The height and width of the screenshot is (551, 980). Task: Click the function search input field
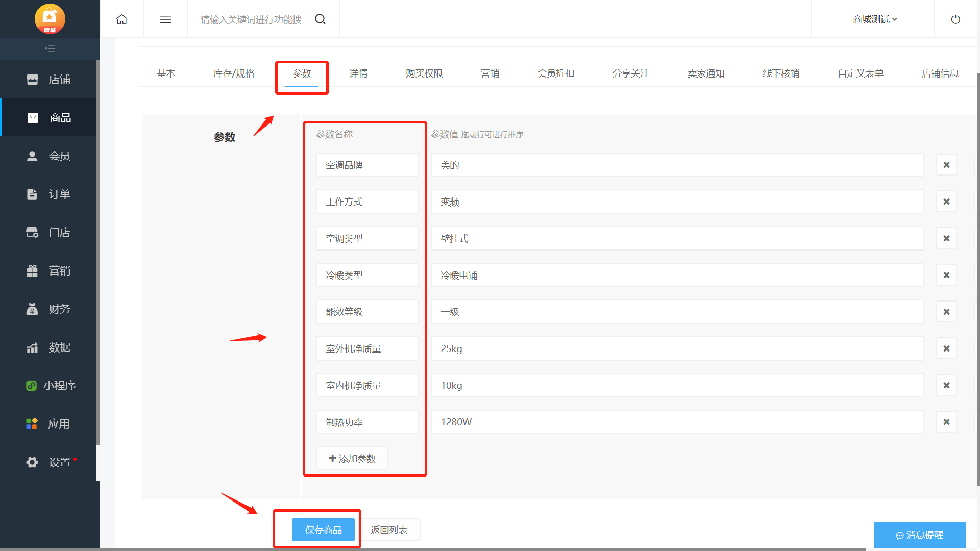tap(251, 19)
